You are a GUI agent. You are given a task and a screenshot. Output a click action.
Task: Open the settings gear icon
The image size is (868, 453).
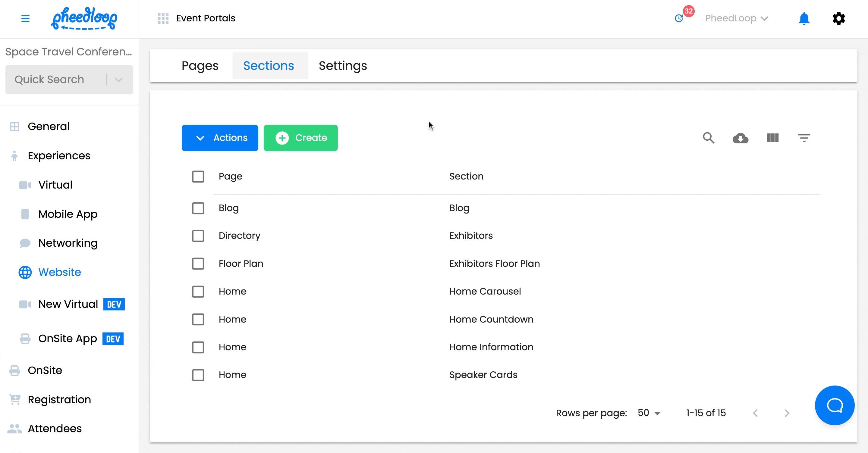(838, 19)
